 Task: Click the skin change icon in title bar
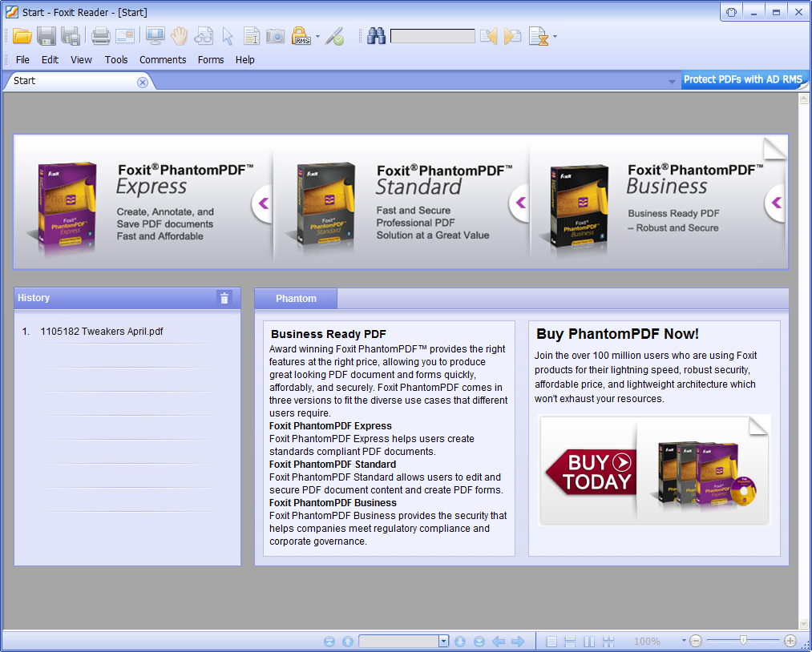[731, 13]
